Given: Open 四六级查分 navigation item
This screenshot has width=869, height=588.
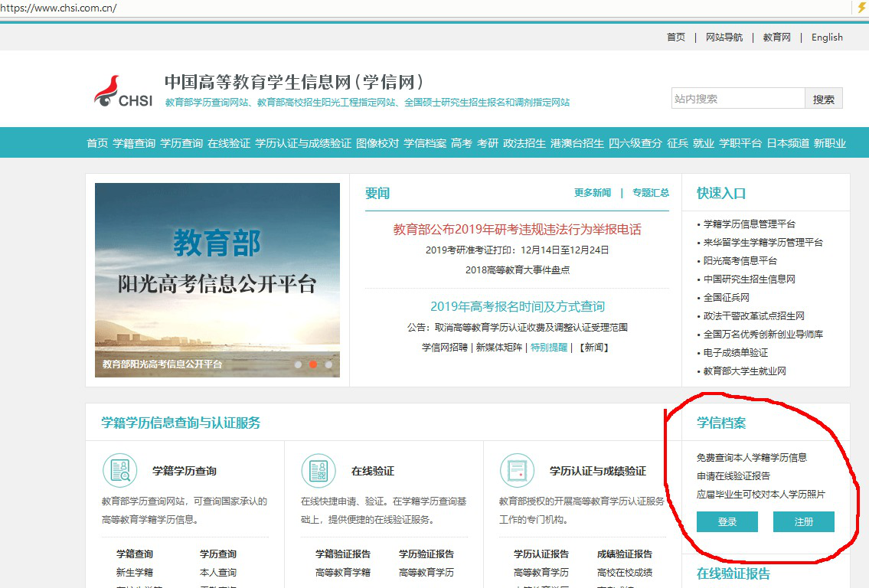Looking at the screenshot, I should [635, 143].
